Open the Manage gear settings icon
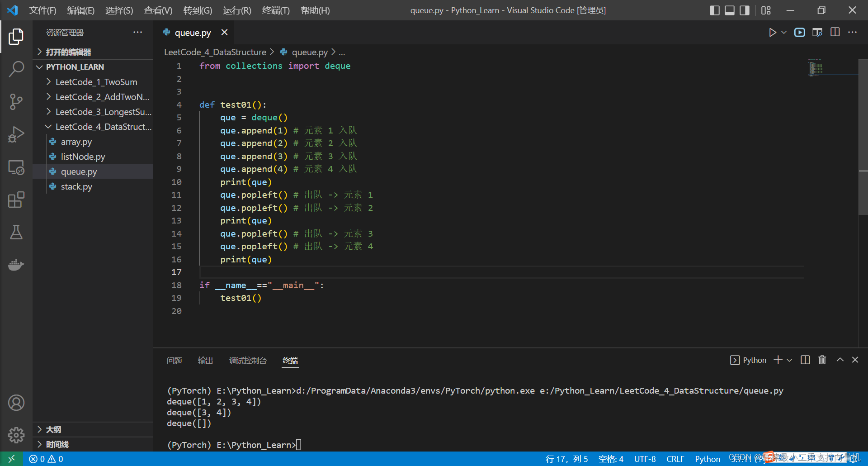 coord(16,435)
